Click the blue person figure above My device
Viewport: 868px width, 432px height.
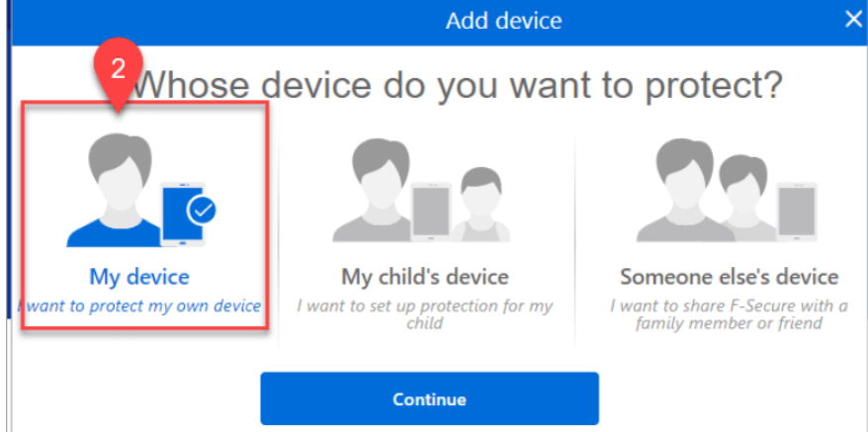pyautogui.click(x=117, y=190)
